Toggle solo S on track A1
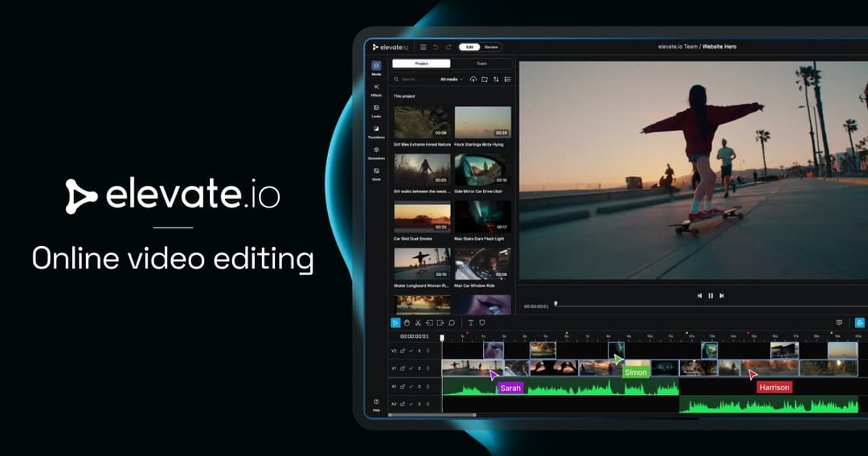This screenshot has height=456, width=868. pos(419,386)
